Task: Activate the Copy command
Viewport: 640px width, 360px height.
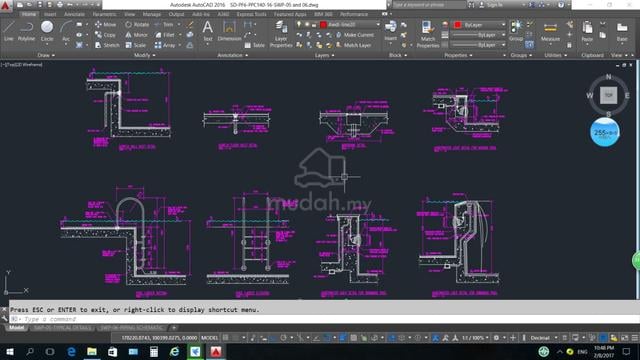Action: coord(105,35)
